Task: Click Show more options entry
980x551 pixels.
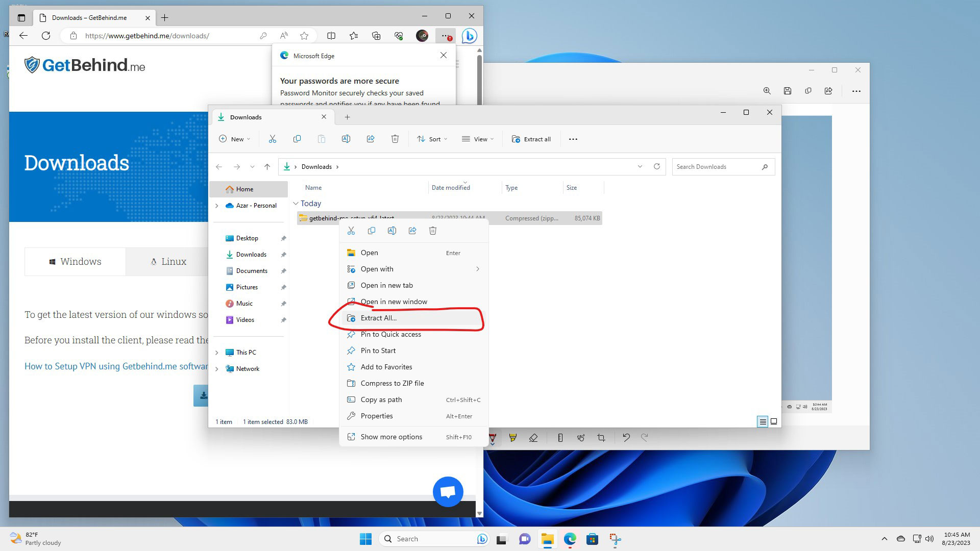Action: pos(413,437)
